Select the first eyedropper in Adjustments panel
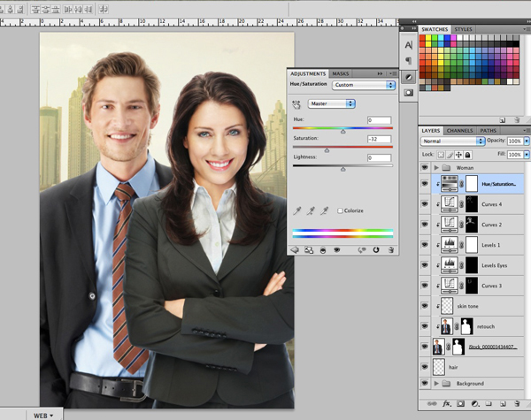Viewport: 531px width, 420px height. click(x=298, y=210)
